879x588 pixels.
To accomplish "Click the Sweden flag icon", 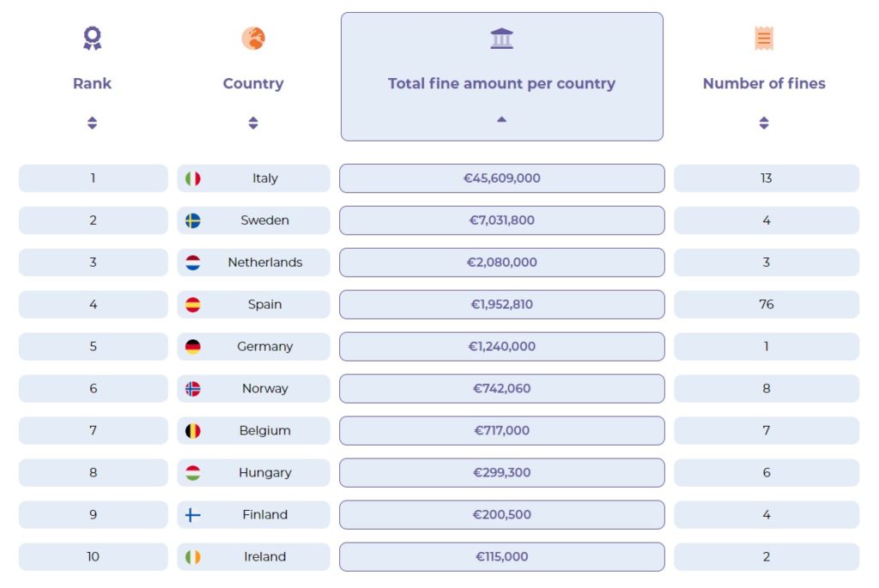I will (193, 221).
